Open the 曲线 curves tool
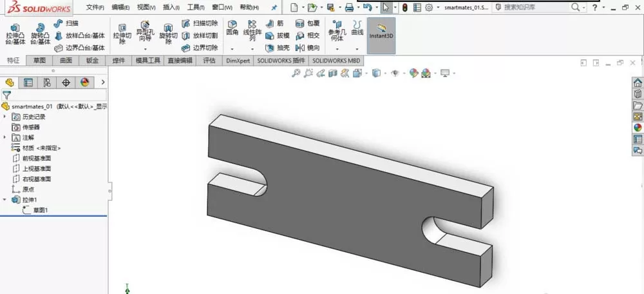The height and width of the screenshot is (294, 644). click(357, 28)
